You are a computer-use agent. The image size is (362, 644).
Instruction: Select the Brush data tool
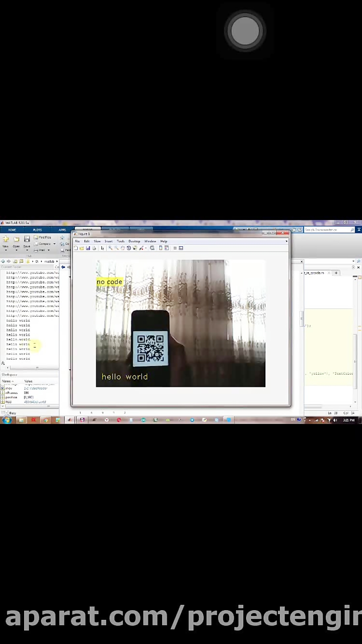tap(141, 248)
